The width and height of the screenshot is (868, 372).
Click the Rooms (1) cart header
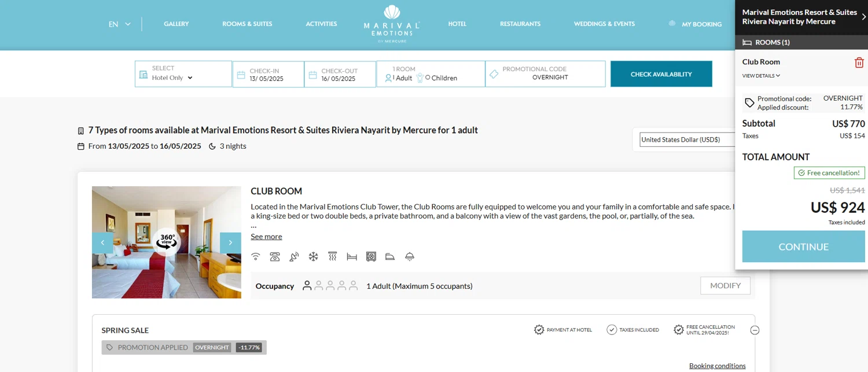click(801, 42)
